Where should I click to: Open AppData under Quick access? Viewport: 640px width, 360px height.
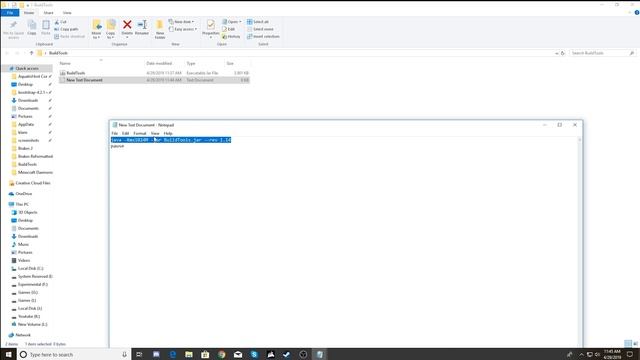[26, 124]
